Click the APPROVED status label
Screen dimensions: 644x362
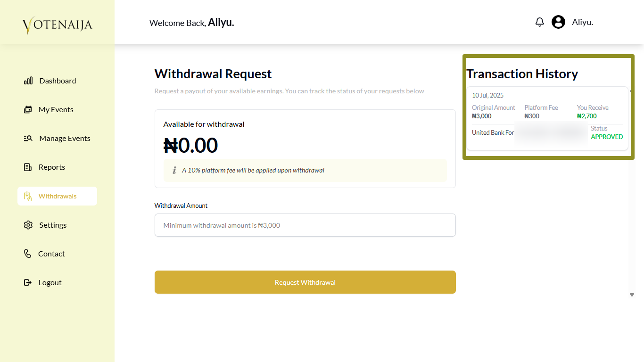pos(607,137)
